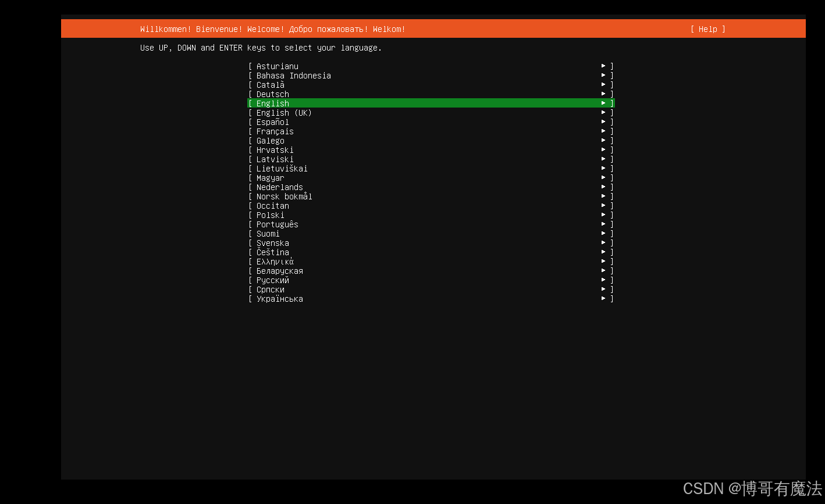The image size is (825, 504).
Task: Select Català from the language list
Action: [270, 84]
